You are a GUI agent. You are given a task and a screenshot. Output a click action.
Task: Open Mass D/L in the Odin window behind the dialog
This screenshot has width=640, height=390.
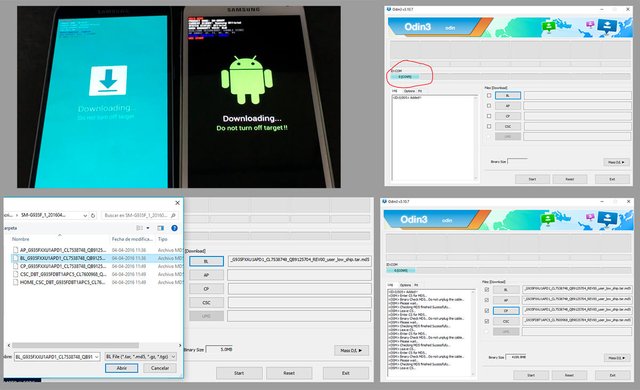(x=351, y=350)
